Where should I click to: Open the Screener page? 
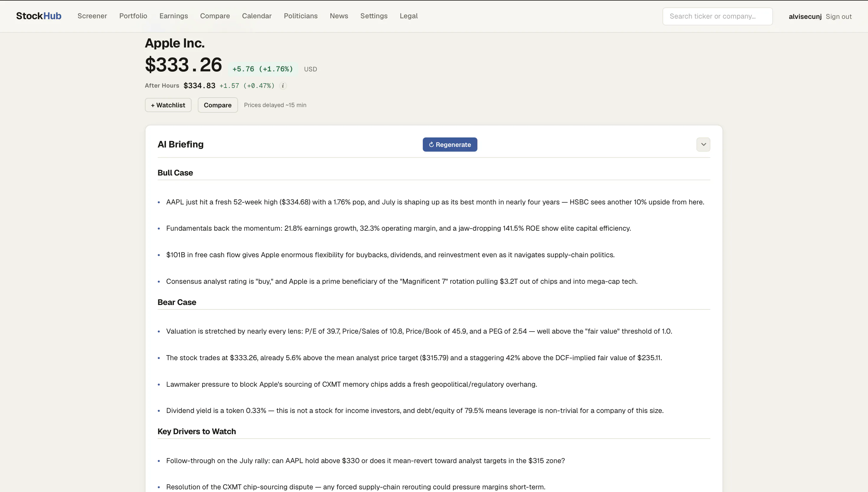(x=92, y=16)
